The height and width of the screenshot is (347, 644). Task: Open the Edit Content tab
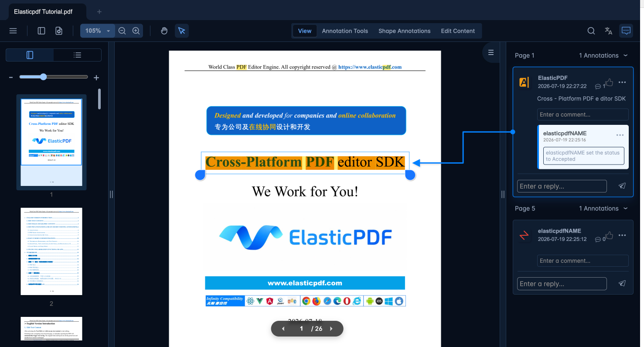[x=458, y=31]
